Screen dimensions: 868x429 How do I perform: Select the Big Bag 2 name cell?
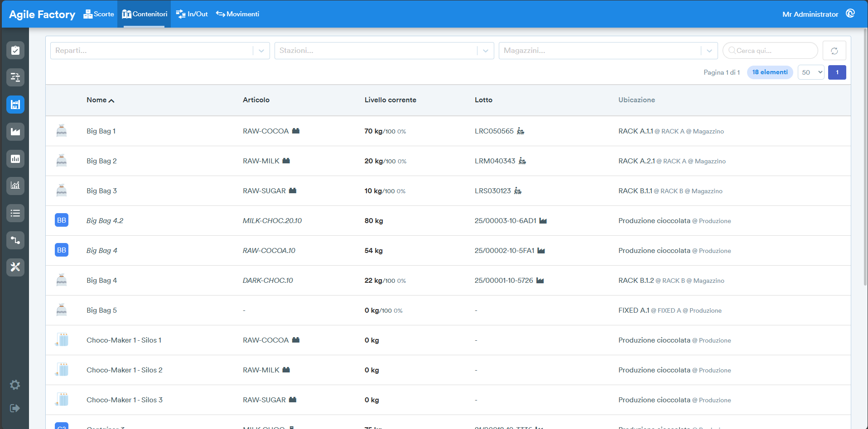101,161
